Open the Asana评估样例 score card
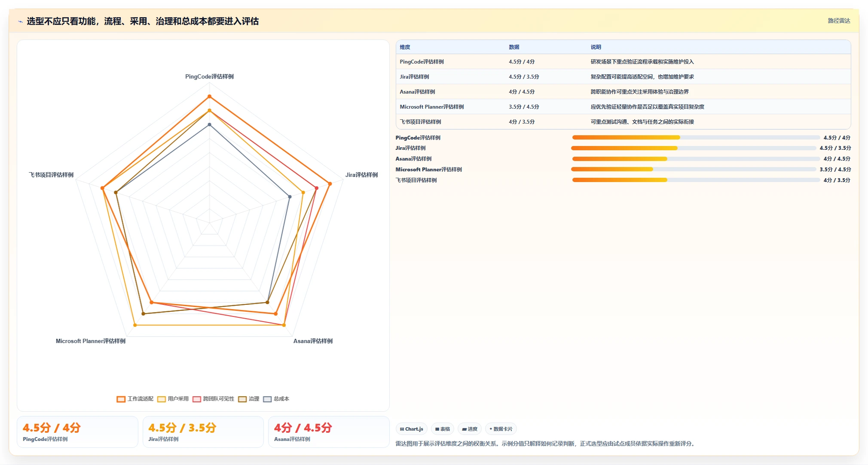The height and width of the screenshot is (465, 868). coord(329,432)
